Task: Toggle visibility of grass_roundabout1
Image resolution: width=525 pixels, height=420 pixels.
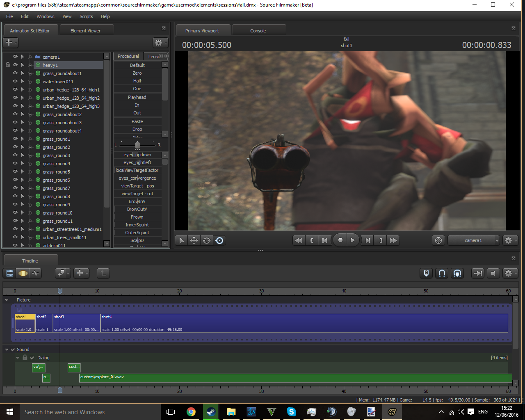Action: pyautogui.click(x=15, y=73)
